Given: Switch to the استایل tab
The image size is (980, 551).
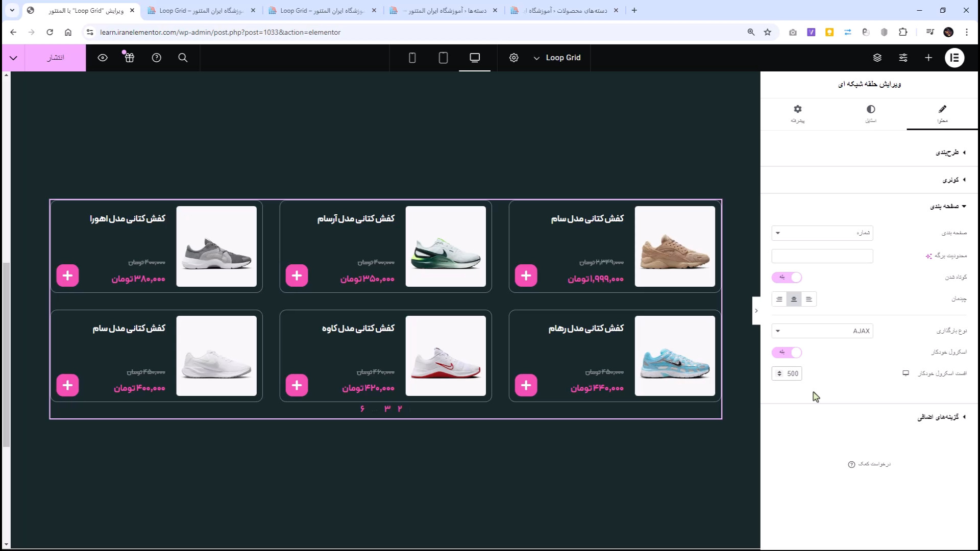Looking at the screenshot, I should point(871,113).
